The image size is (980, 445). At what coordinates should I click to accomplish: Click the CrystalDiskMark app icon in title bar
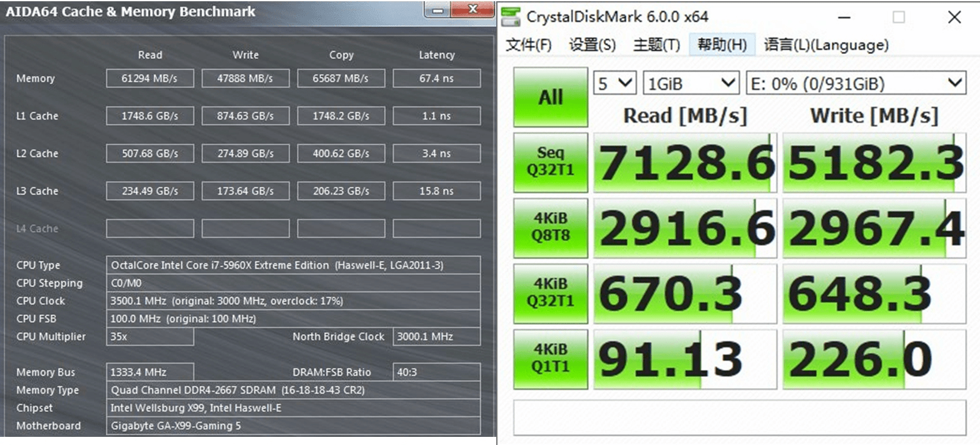[x=512, y=16]
